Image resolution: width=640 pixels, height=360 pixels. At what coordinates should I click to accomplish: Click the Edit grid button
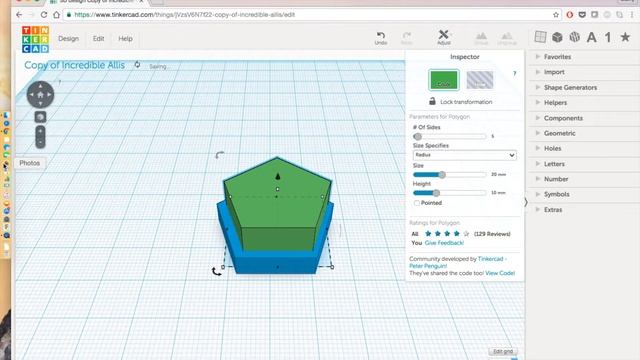pyautogui.click(x=503, y=351)
